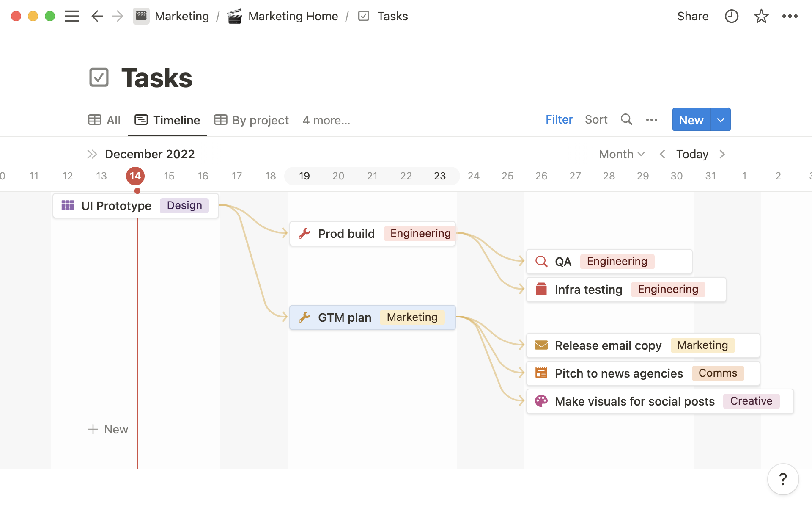
Task: Click the Today button to reset view
Action: coord(693,154)
